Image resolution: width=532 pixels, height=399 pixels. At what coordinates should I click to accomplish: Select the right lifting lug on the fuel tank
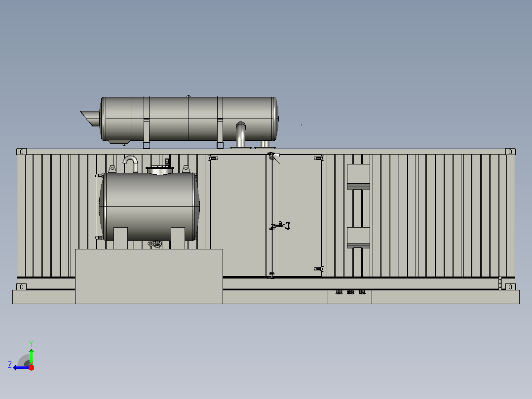[x=186, y=169]
